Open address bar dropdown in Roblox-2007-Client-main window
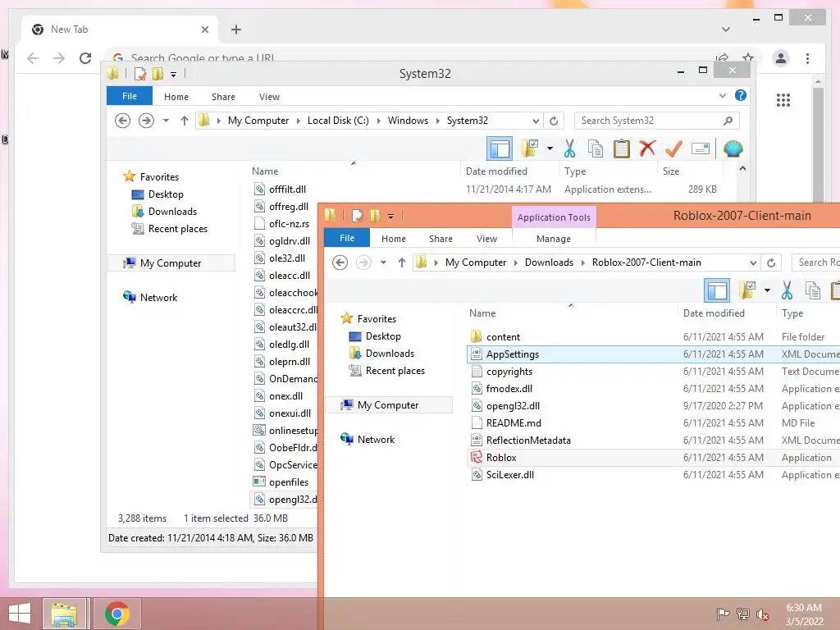Image resolution: width=840 pixels, height=630 pixels. click(753, 263)
